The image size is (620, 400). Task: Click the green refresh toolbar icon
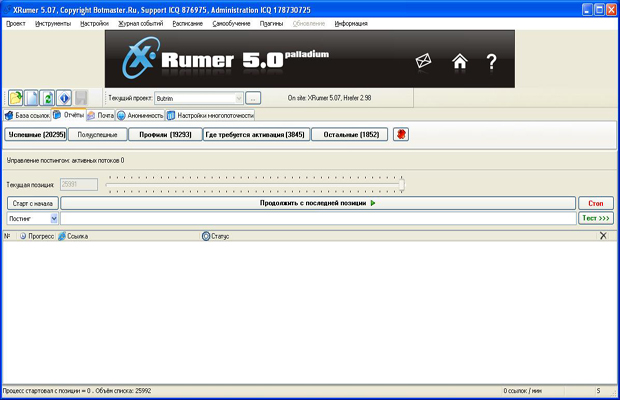click(47, 98)
